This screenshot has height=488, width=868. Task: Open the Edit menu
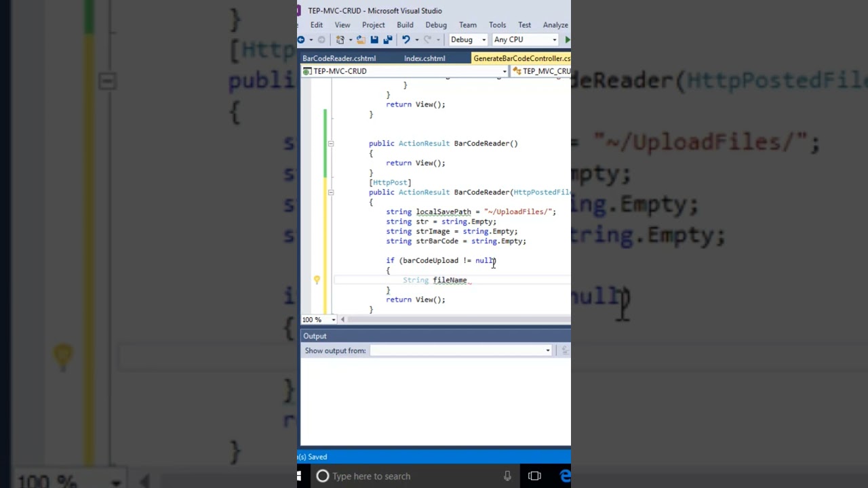(317, 25)
